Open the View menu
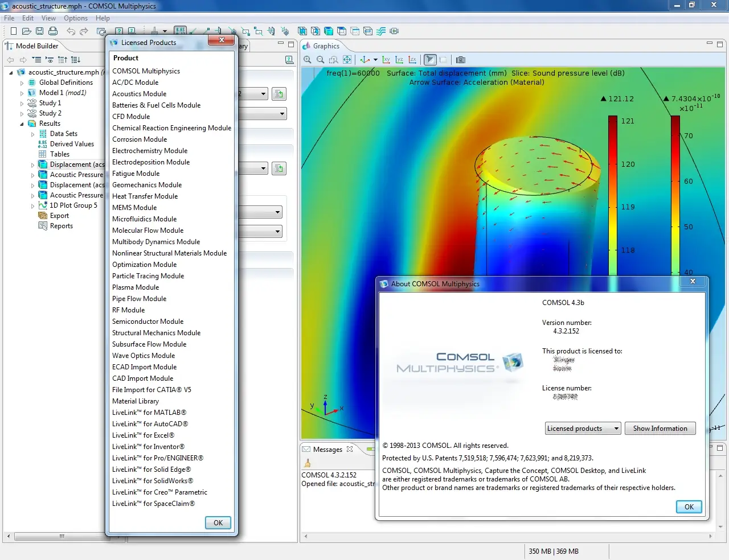This screenshot has width=729, height=560. [48, 18]
